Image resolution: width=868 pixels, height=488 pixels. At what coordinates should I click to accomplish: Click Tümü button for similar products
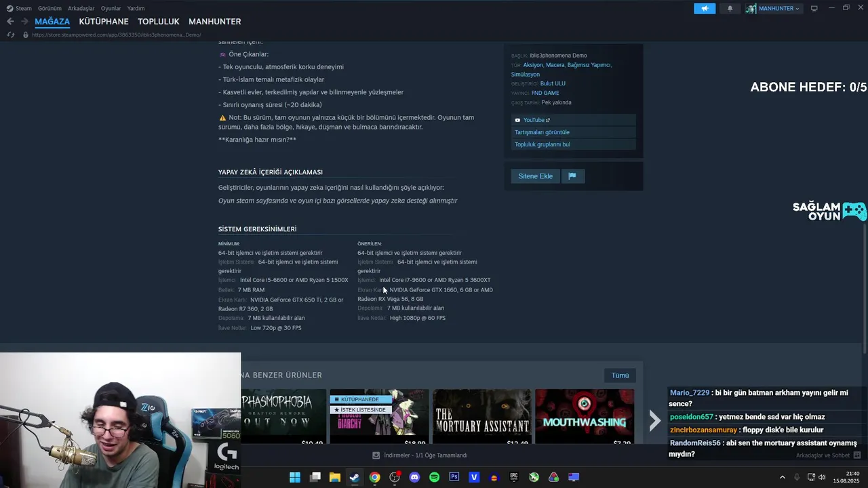tap(620, 375)
